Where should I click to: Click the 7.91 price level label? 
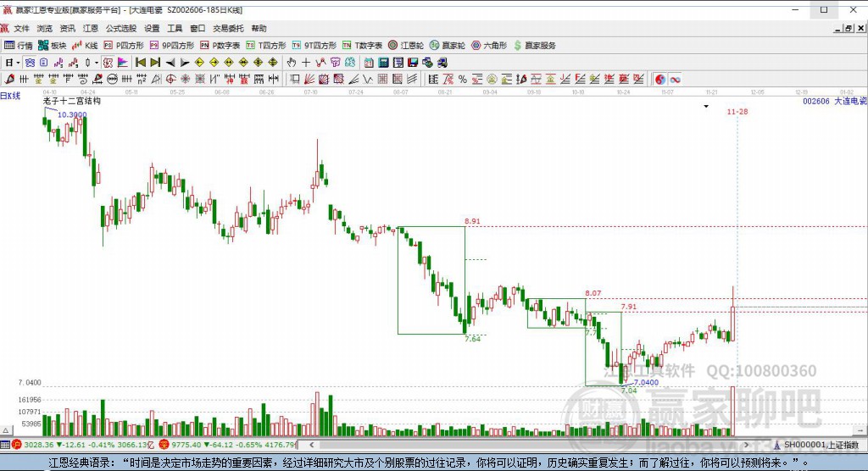tap(629, 307)
